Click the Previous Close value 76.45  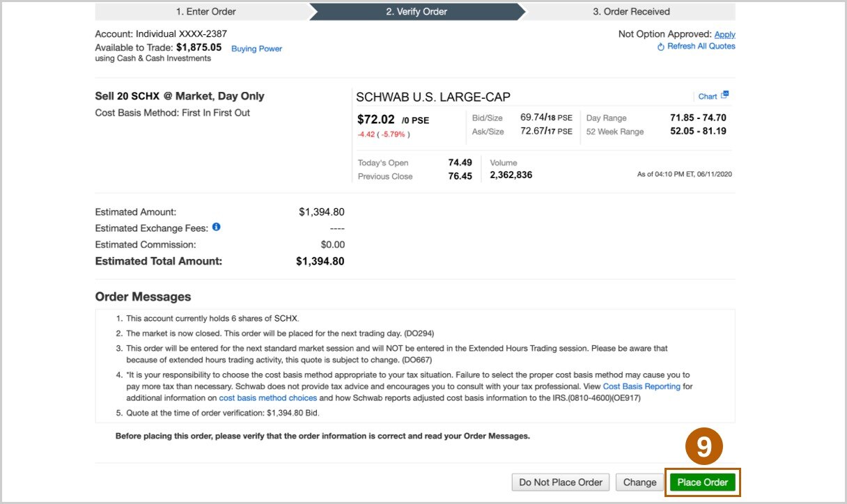tap(460, 176)
